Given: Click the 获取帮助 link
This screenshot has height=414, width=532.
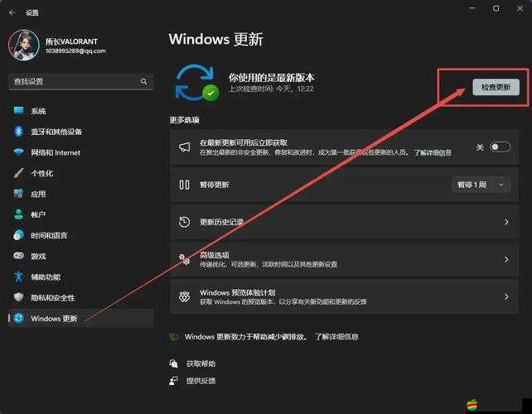Looking at the screenshot, I should [201, 363].
